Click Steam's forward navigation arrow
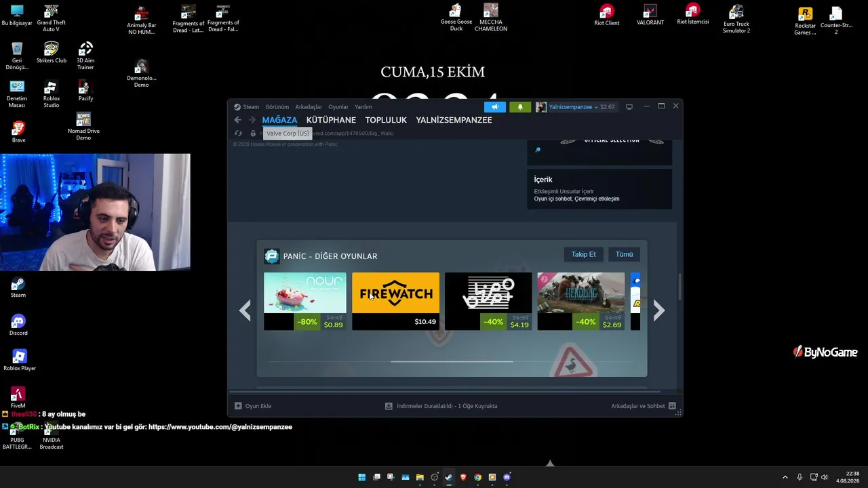Screen dimensions: 868x488 tap(252, 120)
